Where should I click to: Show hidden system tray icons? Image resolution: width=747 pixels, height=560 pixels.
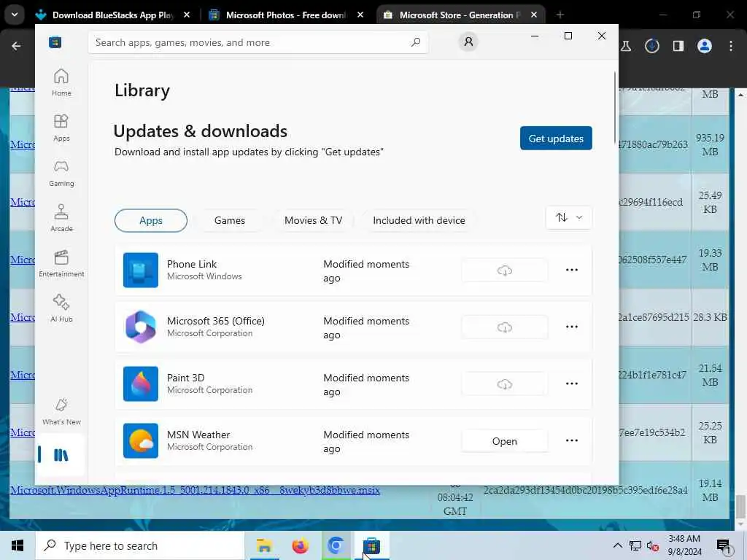[x=617, y=545]
